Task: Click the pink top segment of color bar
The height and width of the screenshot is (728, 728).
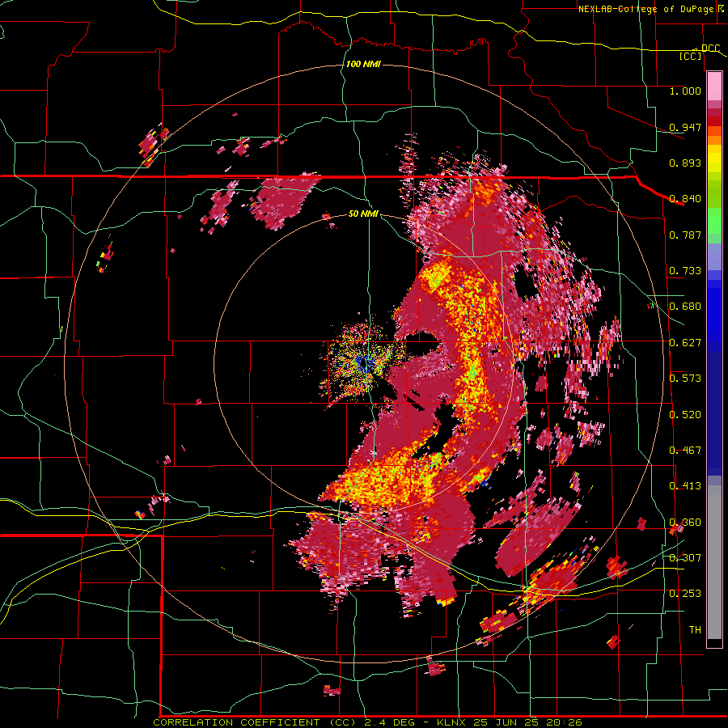Action: point(714,87)
